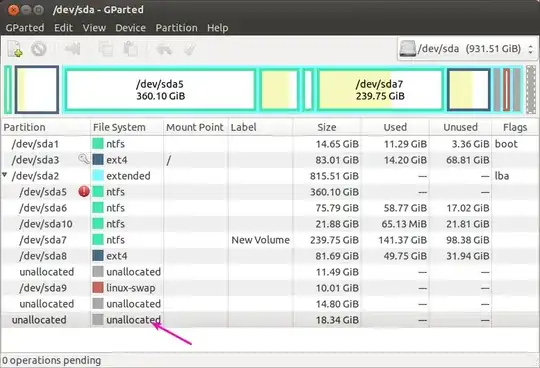Sort by Label column header

click(x=261, y=127)
